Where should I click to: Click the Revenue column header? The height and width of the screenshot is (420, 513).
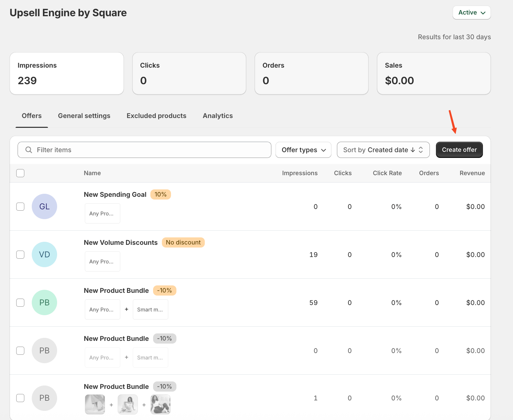(472, 173)
